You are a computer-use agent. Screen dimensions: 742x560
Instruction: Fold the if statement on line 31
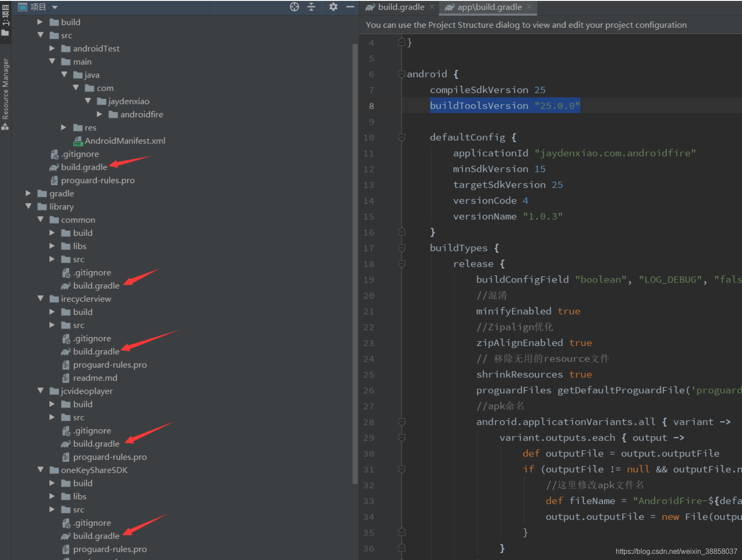(402, 469)
